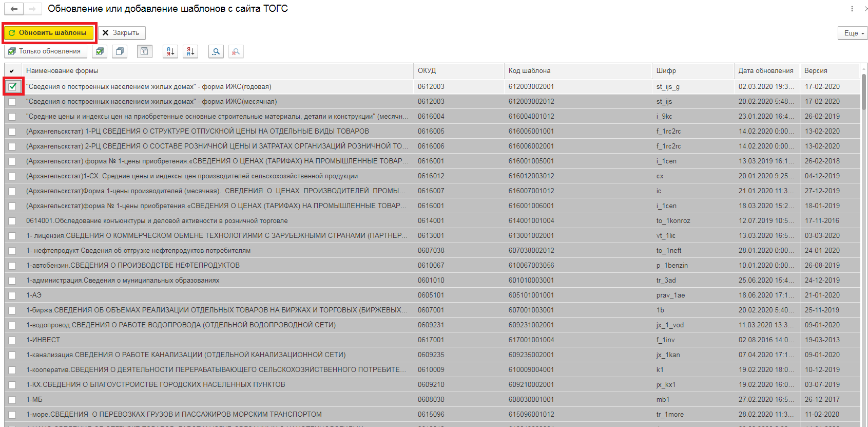This screenshot has width=868, height=427.
Task: Click the checkmark column header
Action: (12, 71)
